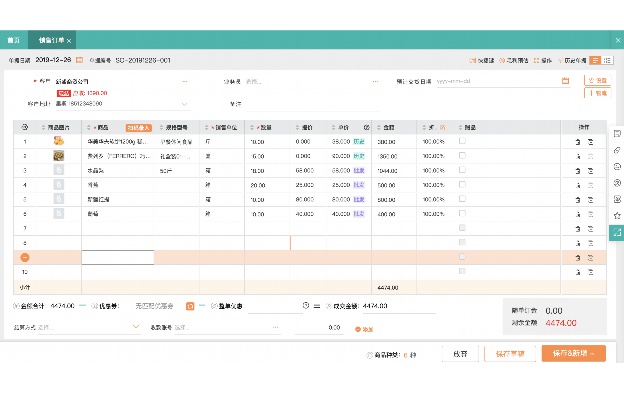Click fifth icon in right sidebar
Image resolution: width=624 pixels, height=393 pixels.
click(617, 199)
